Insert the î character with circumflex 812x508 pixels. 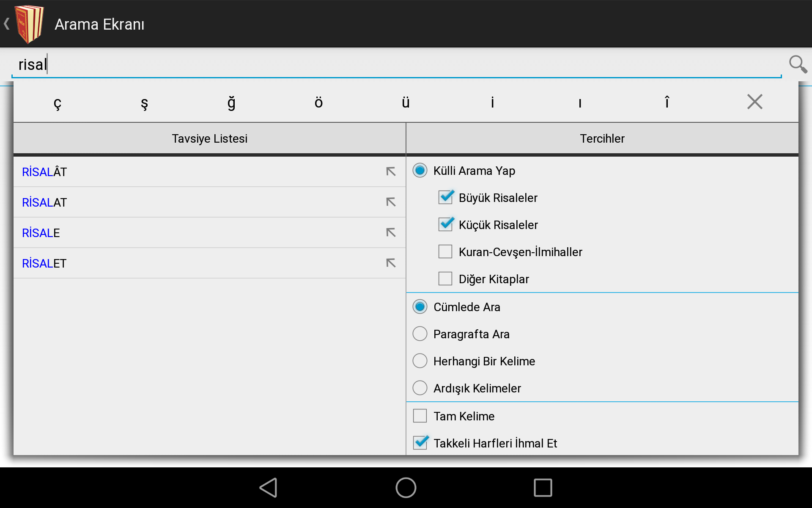(667, 102)
